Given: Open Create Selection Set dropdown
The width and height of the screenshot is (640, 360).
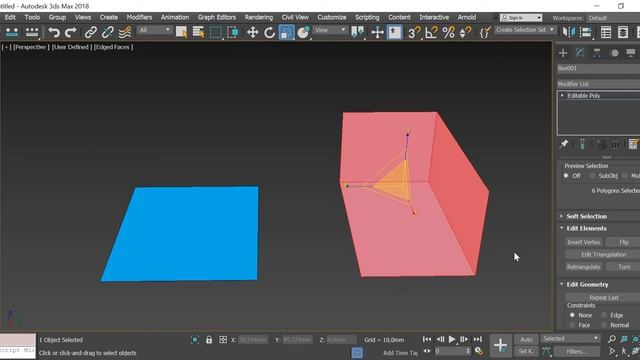Looking at the screenshot, I should pos(525,30).
